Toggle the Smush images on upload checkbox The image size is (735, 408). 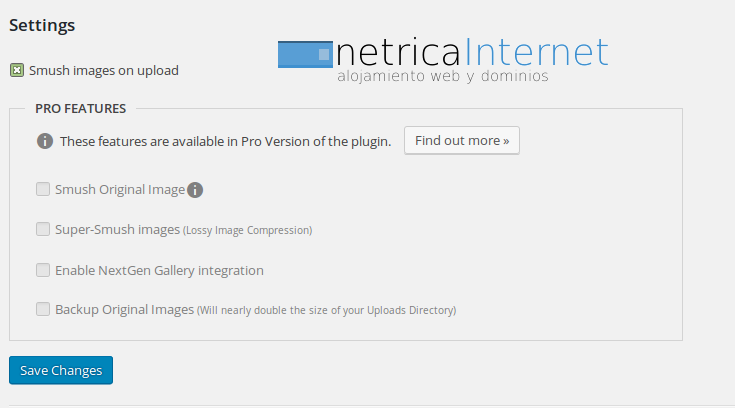pos(17,70)
